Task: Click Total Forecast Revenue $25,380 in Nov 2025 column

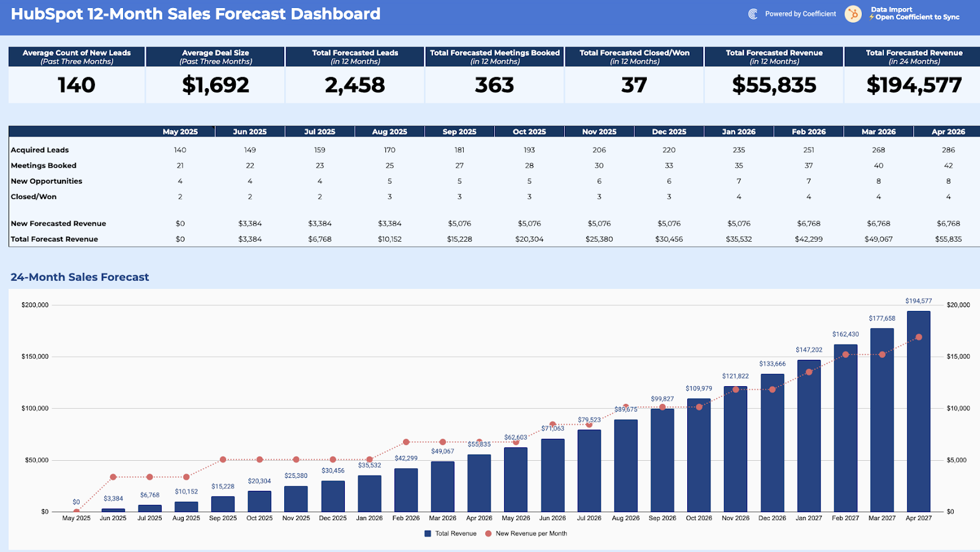Action: pos(599,239)
